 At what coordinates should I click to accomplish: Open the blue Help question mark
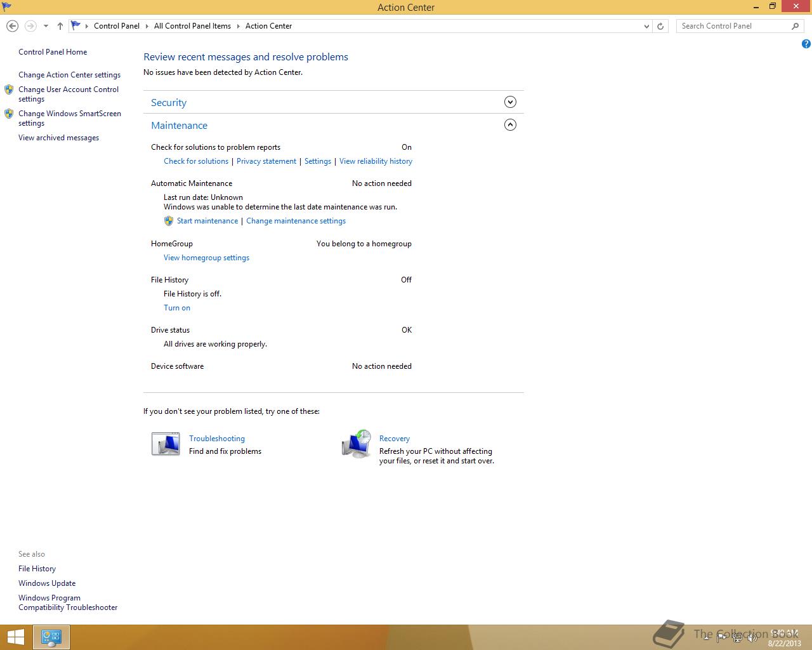(x=806, y=44)
